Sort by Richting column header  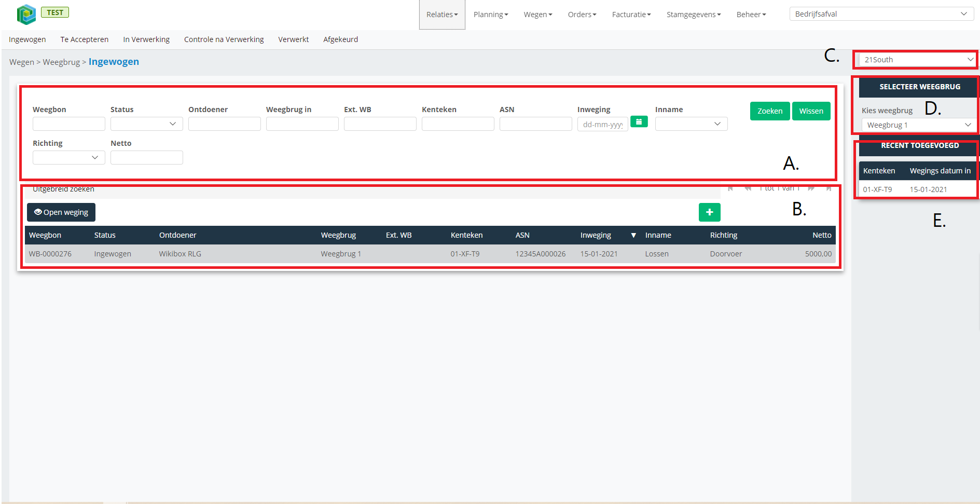click(724, 235)
